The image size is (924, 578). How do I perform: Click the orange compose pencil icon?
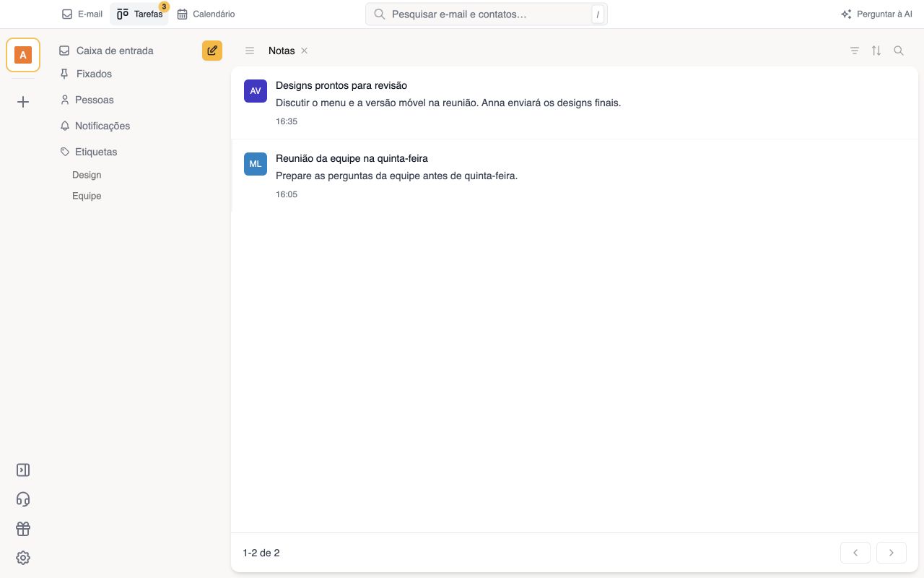[x=212, y=51]
